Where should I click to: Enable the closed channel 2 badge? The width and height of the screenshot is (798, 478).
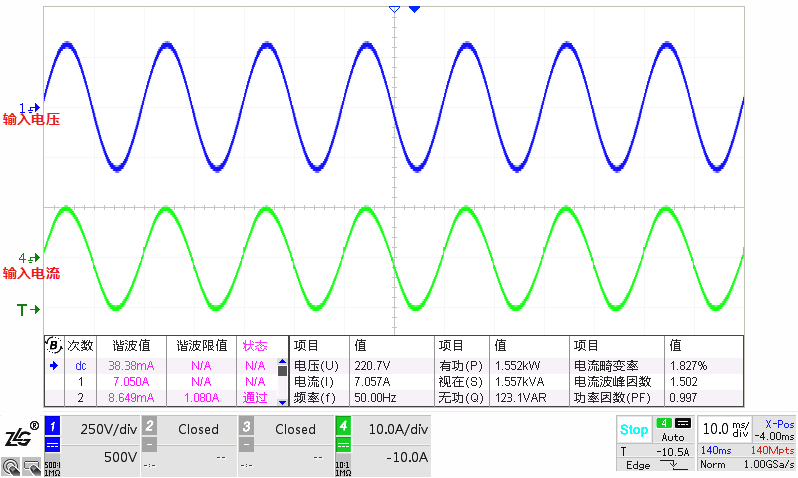coord(149,425)
